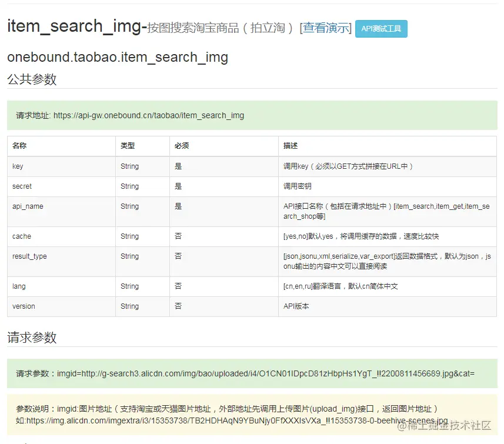Click the 公共参数 section heading
The height and width of the screenshot is (444, 504).
[x=32, y=79]
